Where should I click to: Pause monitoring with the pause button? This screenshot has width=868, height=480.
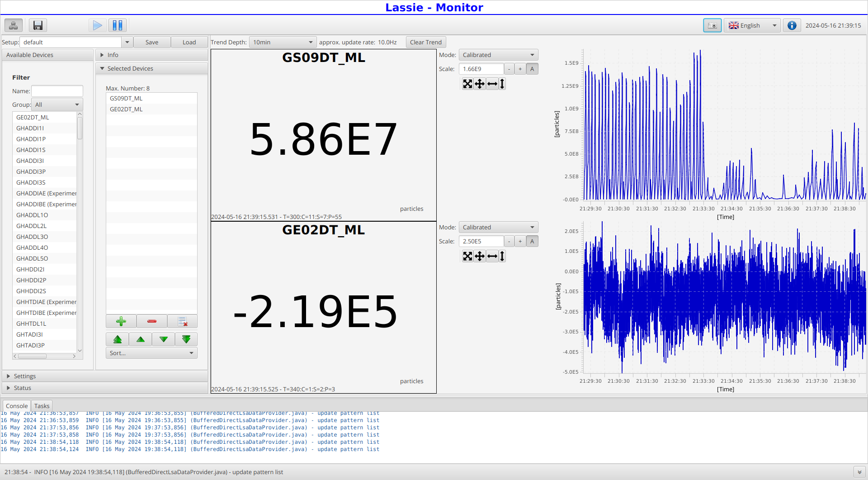tap(118, 25)
